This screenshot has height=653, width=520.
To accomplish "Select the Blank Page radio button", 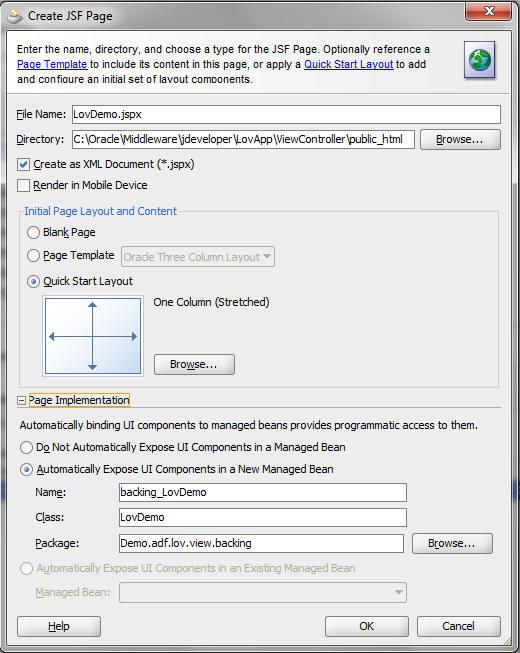I will tap(33, 232).
